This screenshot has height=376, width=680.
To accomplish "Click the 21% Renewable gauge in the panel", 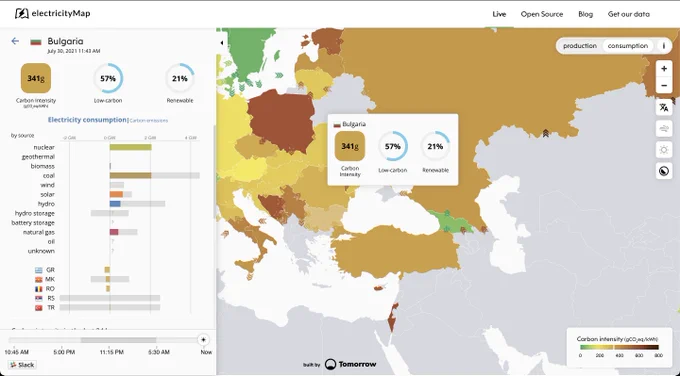I will pyautogui.click(x=180, y=78).
